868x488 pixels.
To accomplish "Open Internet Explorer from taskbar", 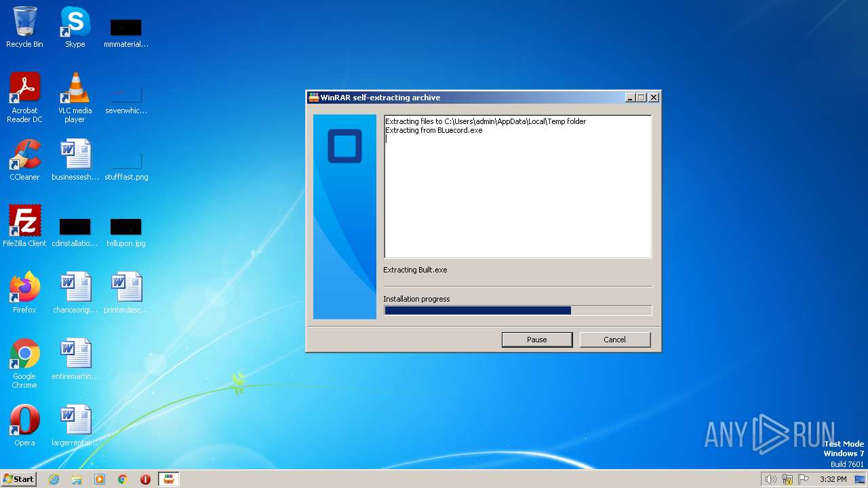I will [54, 479].
